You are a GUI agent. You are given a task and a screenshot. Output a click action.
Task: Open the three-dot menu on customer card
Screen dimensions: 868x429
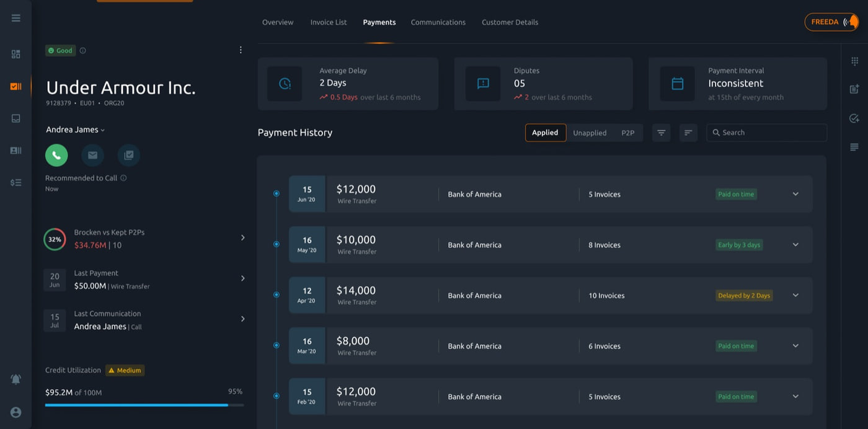click(241, 50)
